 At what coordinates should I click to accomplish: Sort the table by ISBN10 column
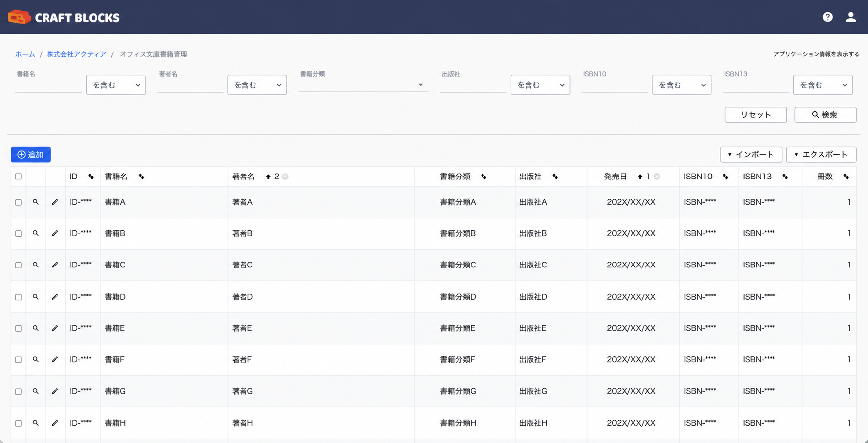725,177
